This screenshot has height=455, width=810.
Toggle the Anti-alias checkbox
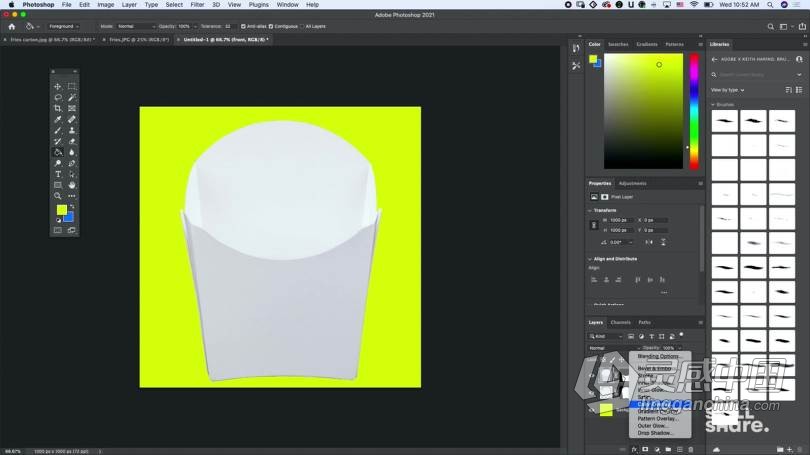click(243, 26)
